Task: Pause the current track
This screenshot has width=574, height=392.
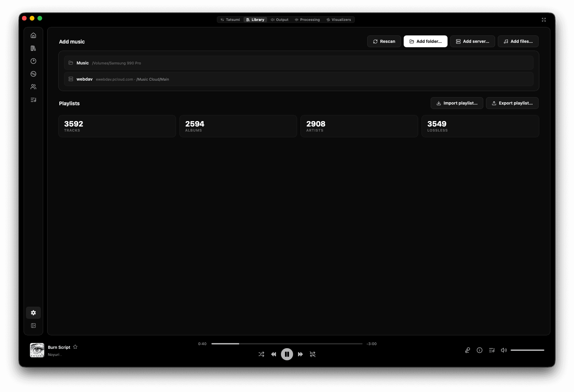Action: [287, 354]
